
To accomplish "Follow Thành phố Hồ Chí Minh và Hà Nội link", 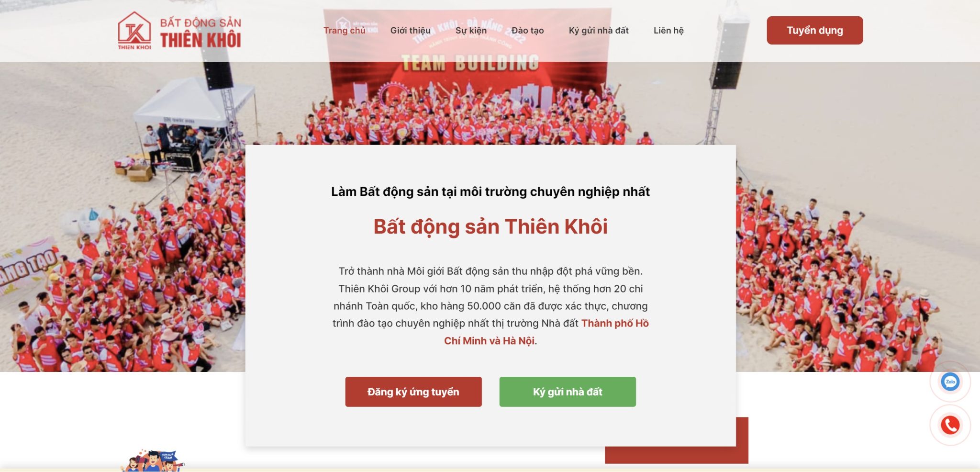I will point(546,332).
